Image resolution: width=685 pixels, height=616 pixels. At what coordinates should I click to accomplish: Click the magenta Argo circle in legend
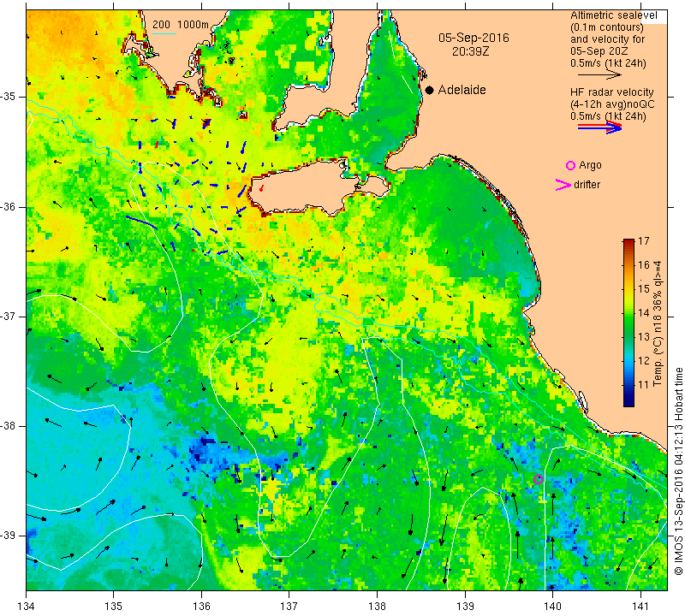click(x=570, y=165)
